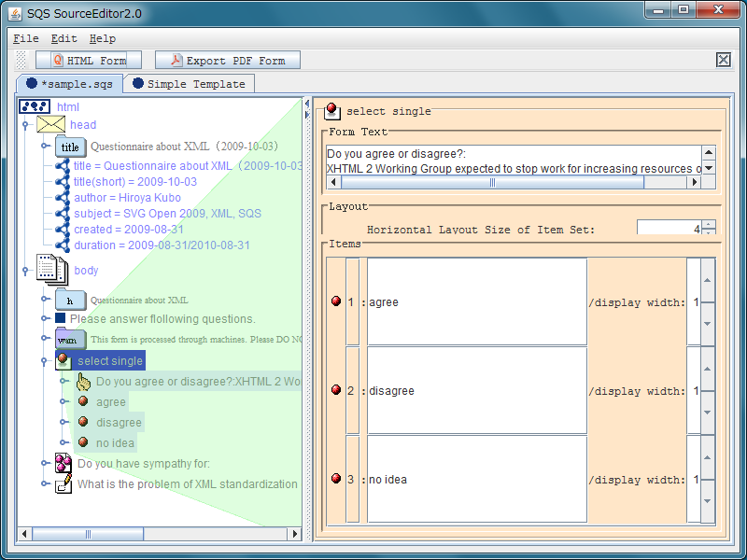747x560 pixels.
Task: Click the HTML Form button
Action: (89, 61)
